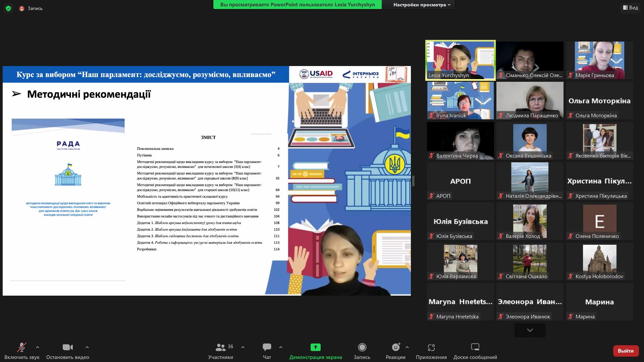
Task: Select Сіманько Олексій video tile
Action: 530,60
